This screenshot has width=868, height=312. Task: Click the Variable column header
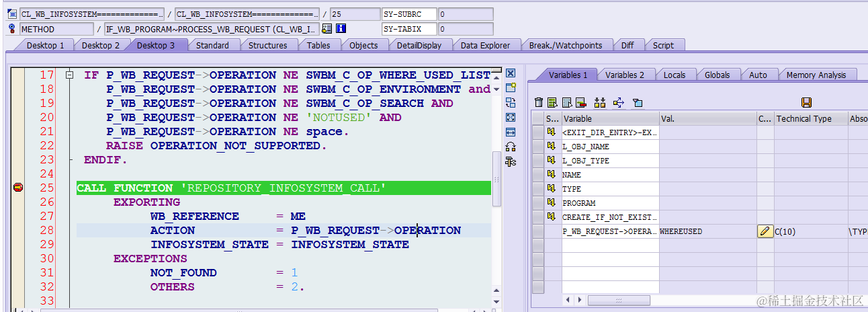[610, 118]
